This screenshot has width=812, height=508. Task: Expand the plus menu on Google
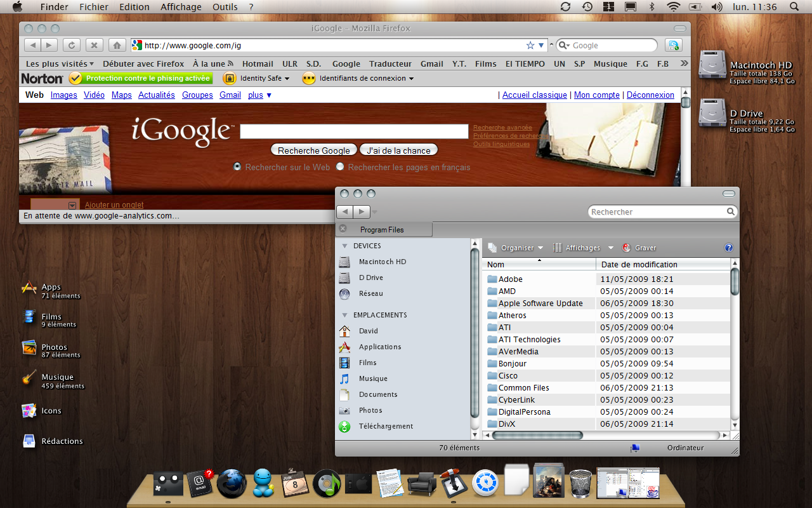point(260,95)
